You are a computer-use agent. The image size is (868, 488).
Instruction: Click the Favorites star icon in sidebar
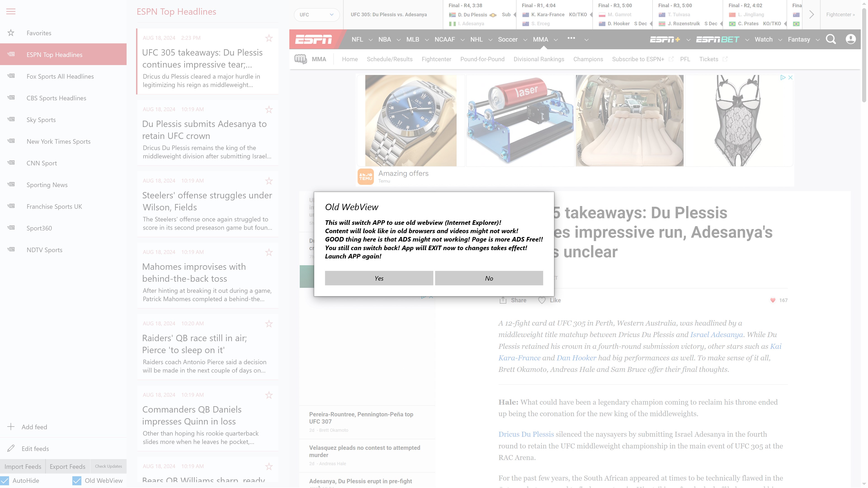click(x=11, y=33)
